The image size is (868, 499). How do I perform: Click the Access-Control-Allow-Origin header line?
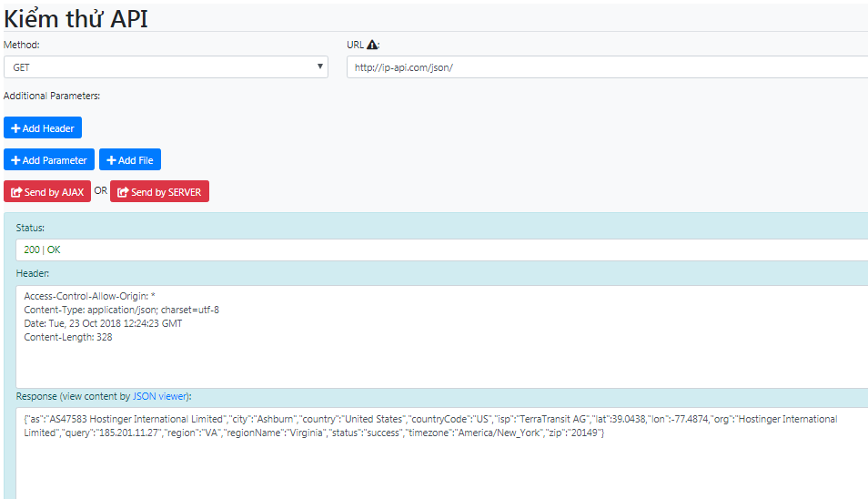tap(90, 296)
